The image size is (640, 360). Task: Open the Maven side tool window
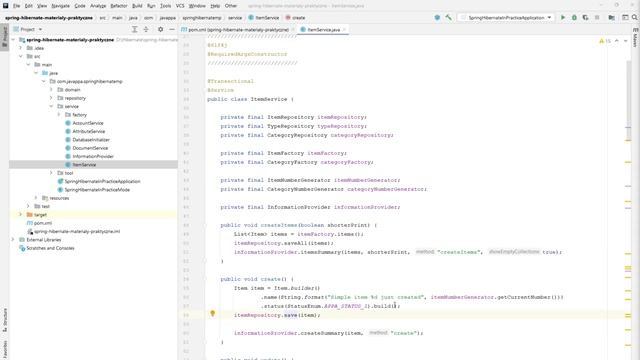coord(635,38)
